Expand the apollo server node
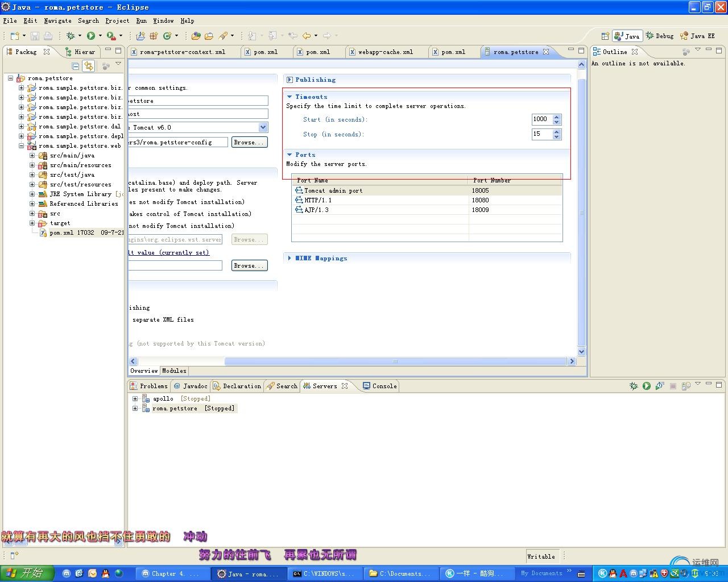This screenshot has height=582, width=728. [135, 398]
